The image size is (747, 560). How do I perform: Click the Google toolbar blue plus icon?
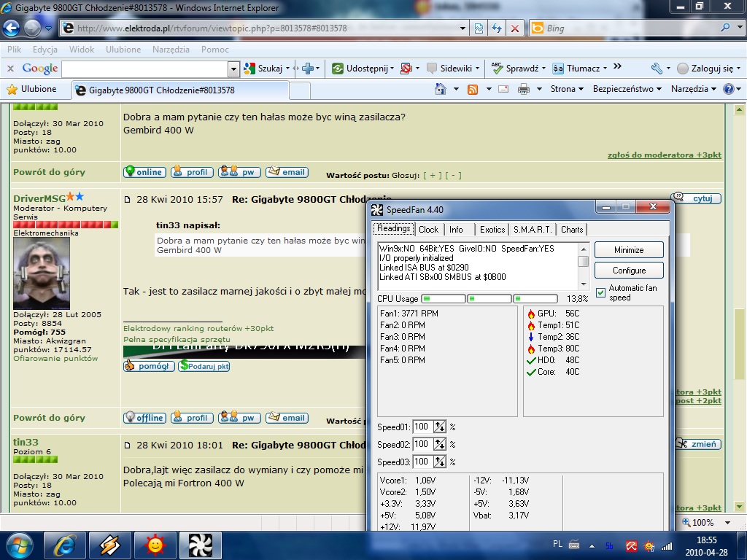pyautogui.click(x=308, y=69)
